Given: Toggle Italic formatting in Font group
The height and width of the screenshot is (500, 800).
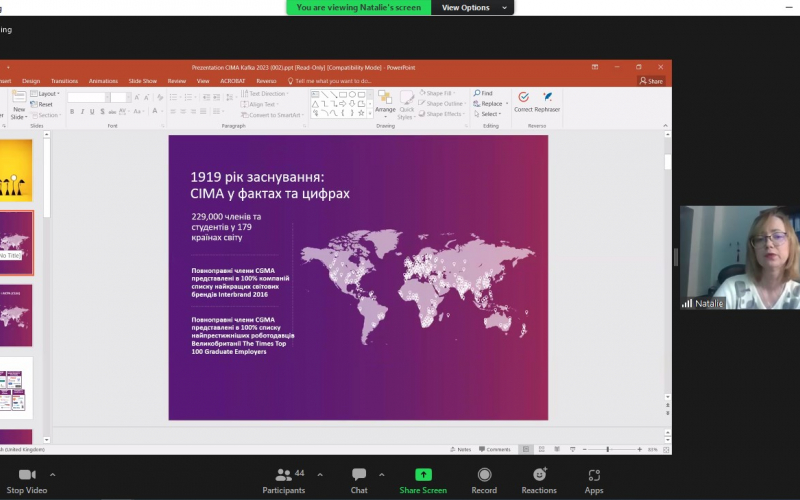Looking at the screenshot, I should pos(82,112).
